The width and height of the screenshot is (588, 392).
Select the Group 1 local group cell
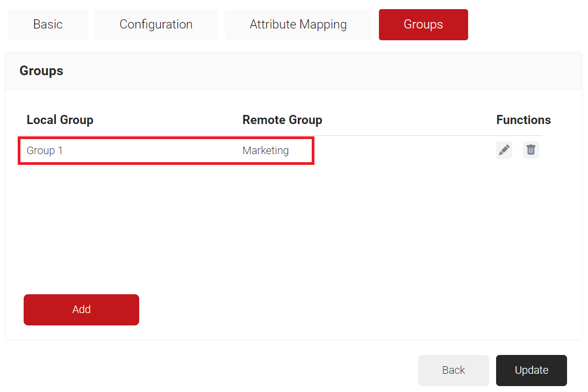coord(45,151)
